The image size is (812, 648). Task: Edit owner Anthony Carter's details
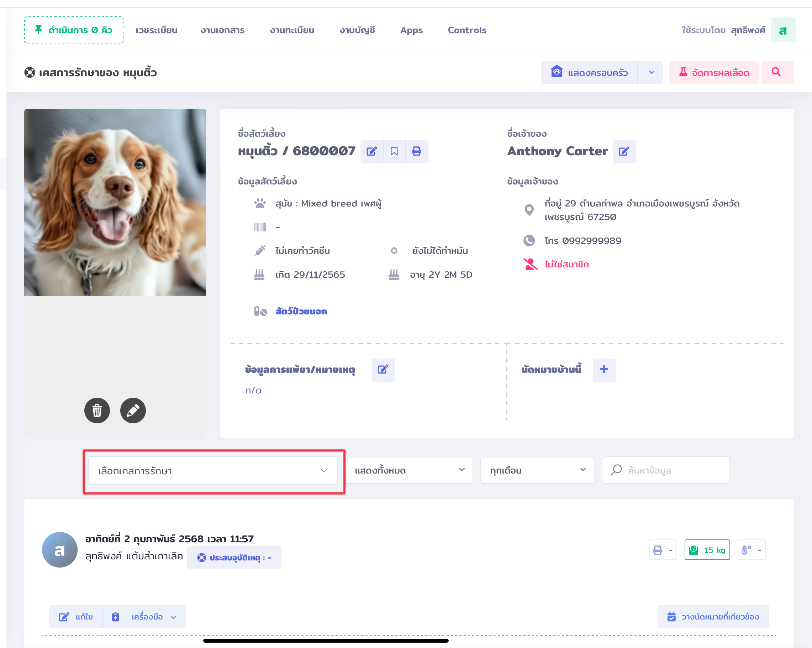pos(624,151)
